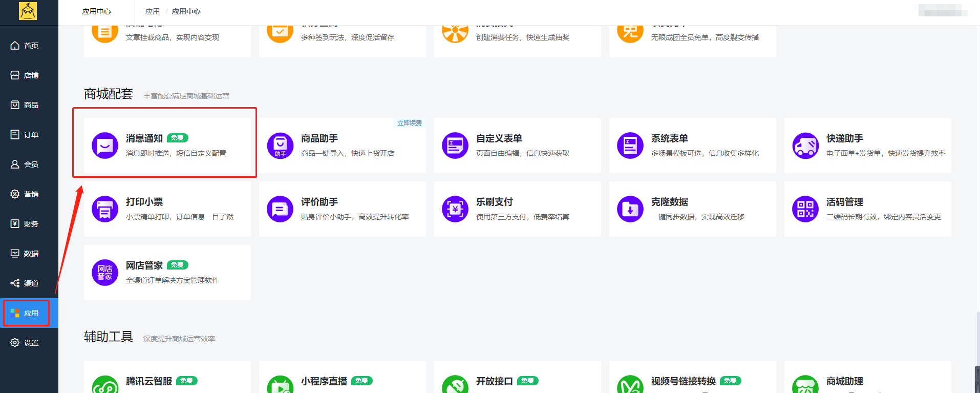This screenshot has height=393, width=980.
Task: Click the 自定义表单 title
Action: pyautogui.click(x=499, y=138)
